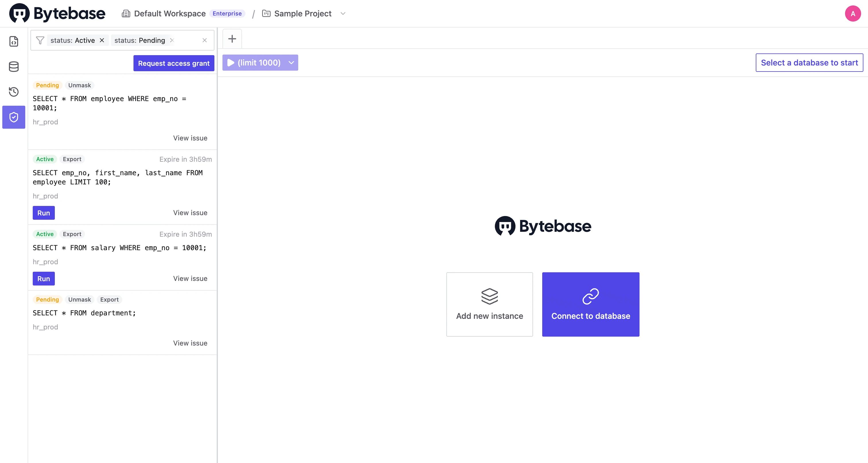Click Select a database to start

tap(809, 62)
